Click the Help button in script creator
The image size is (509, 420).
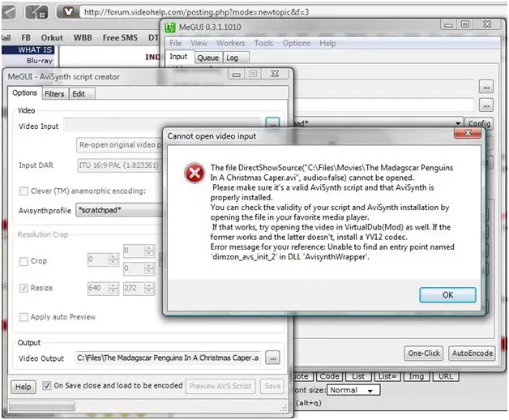[23, 387]
